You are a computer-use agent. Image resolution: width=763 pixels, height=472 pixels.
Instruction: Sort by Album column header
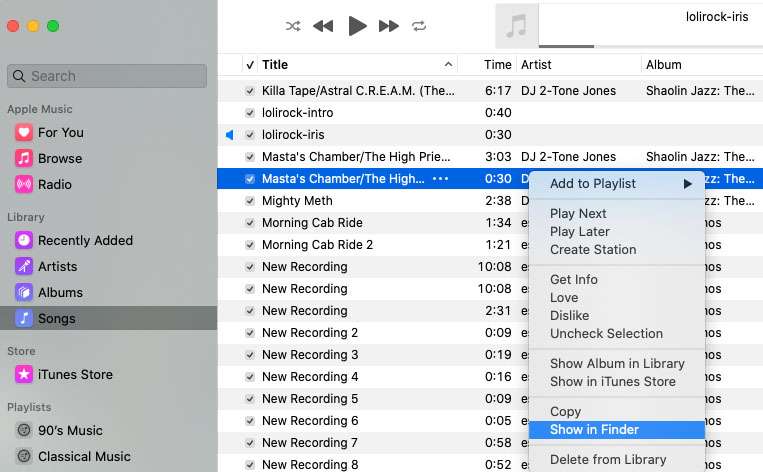[664, 65]
